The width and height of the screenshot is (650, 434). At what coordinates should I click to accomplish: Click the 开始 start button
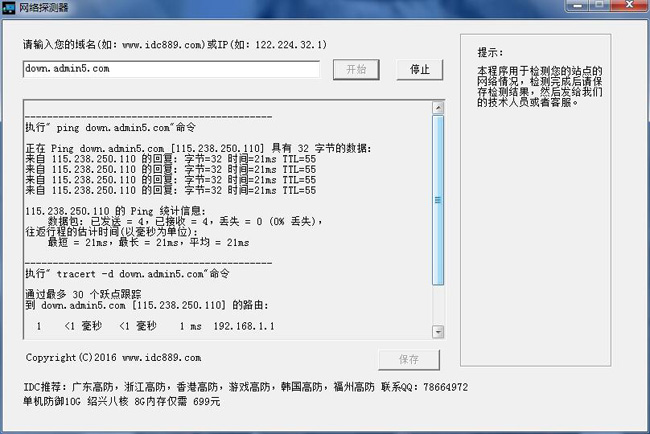coord(356,69)
